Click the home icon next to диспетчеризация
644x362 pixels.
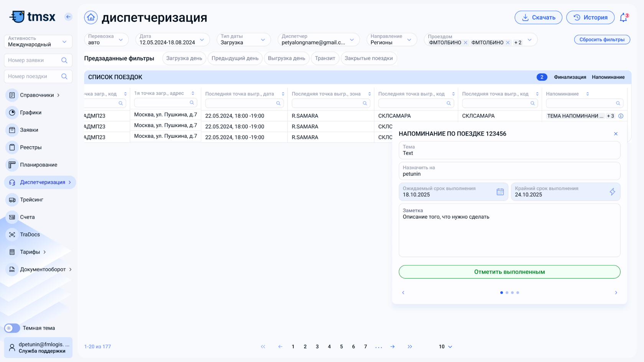91,17
